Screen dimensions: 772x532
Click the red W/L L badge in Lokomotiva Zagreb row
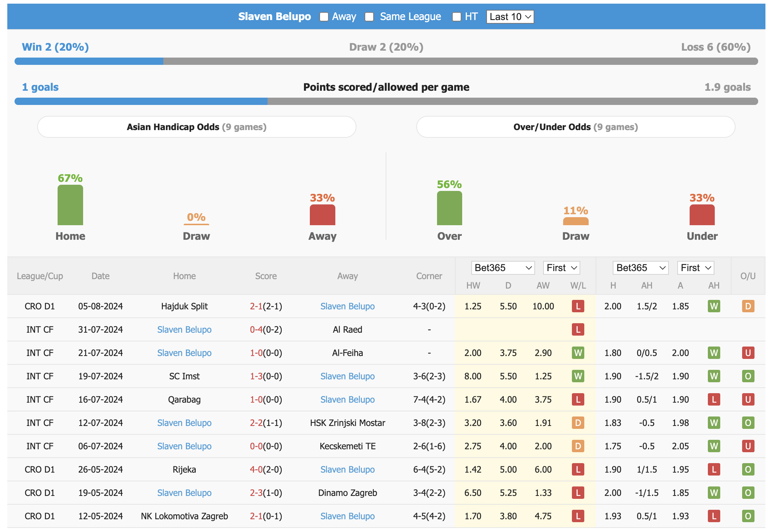click(578, 516)
